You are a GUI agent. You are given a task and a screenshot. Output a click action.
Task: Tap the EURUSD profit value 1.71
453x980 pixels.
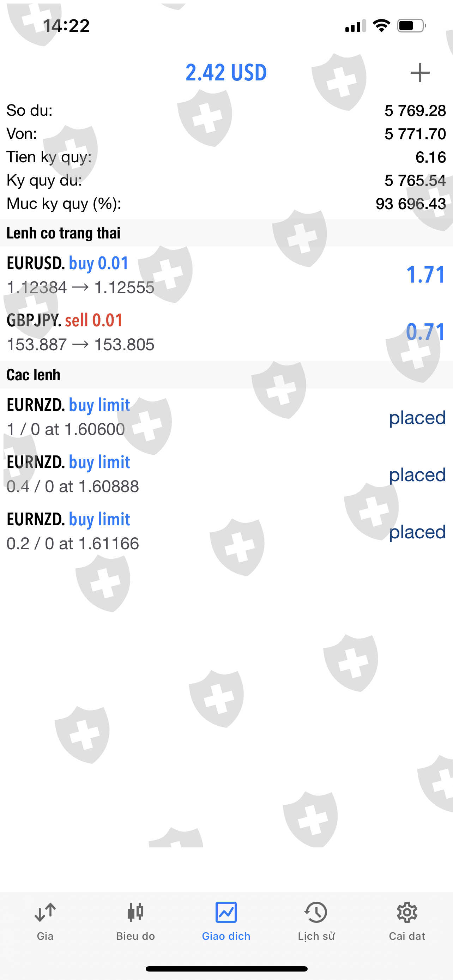[x=425, y=274]
